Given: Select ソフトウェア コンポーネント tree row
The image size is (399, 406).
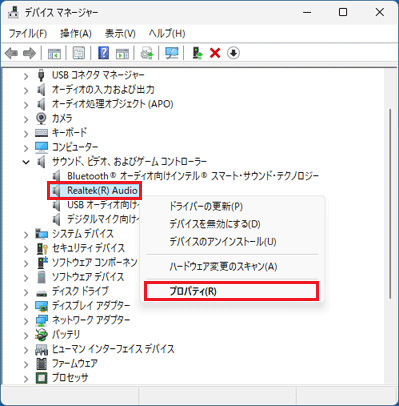Looking at the screenshot, I should pos(87,263).
